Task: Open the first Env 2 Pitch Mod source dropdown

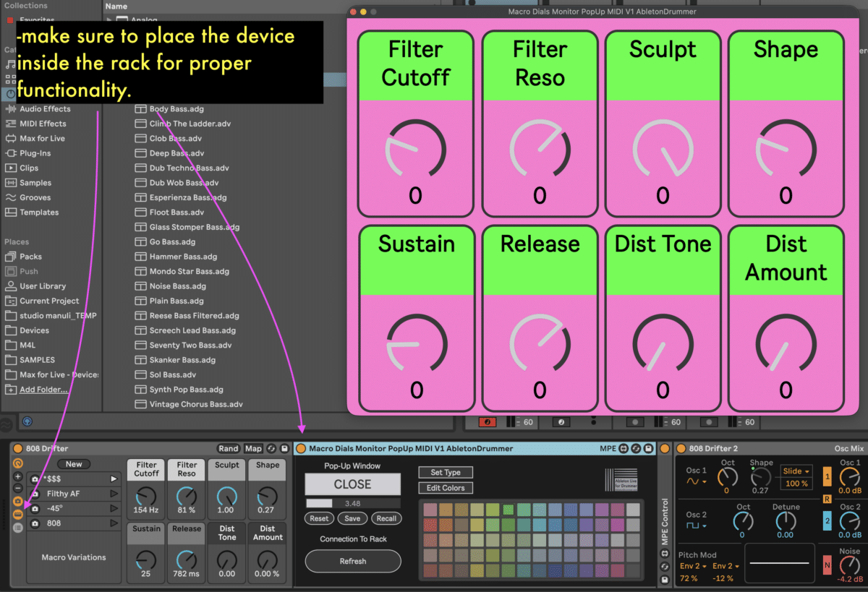Action: [693, 566]
